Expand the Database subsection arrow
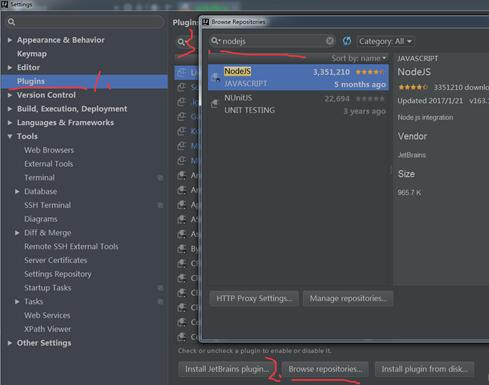The image size is (489, 385). tap(17, 191)
